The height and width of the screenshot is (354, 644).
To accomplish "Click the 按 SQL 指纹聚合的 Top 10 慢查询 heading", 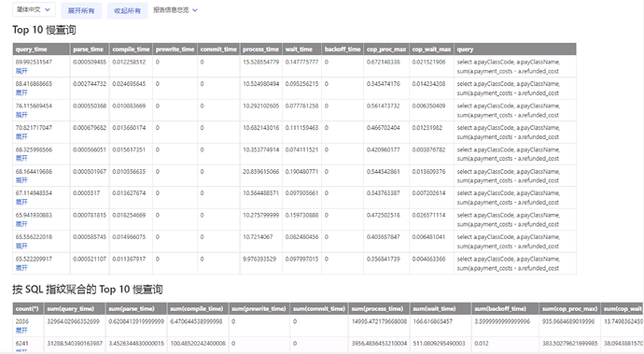I will click(88, 290).
